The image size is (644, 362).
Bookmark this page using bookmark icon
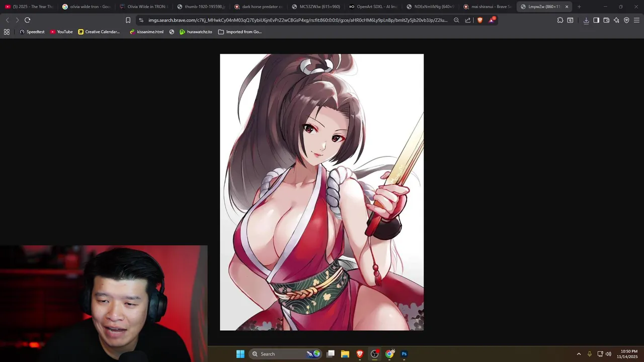128,20
